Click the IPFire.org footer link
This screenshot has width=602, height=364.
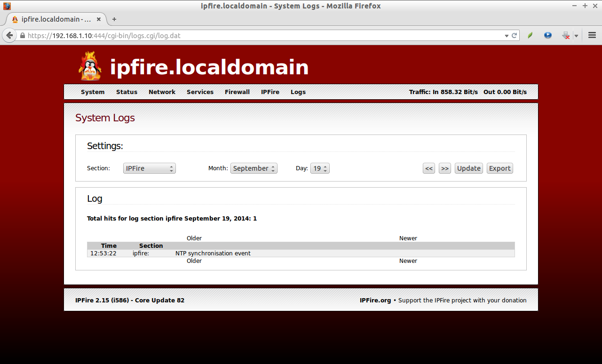point(375,301)
